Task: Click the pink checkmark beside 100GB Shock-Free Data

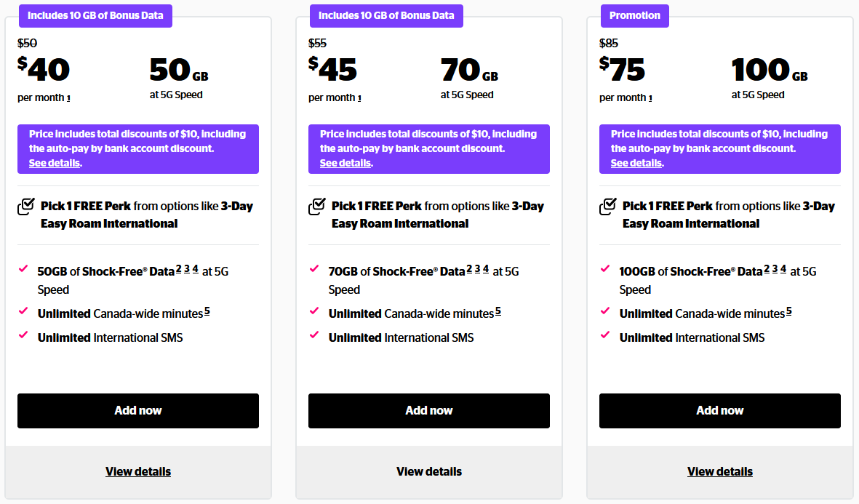Action: click(607, 270)
